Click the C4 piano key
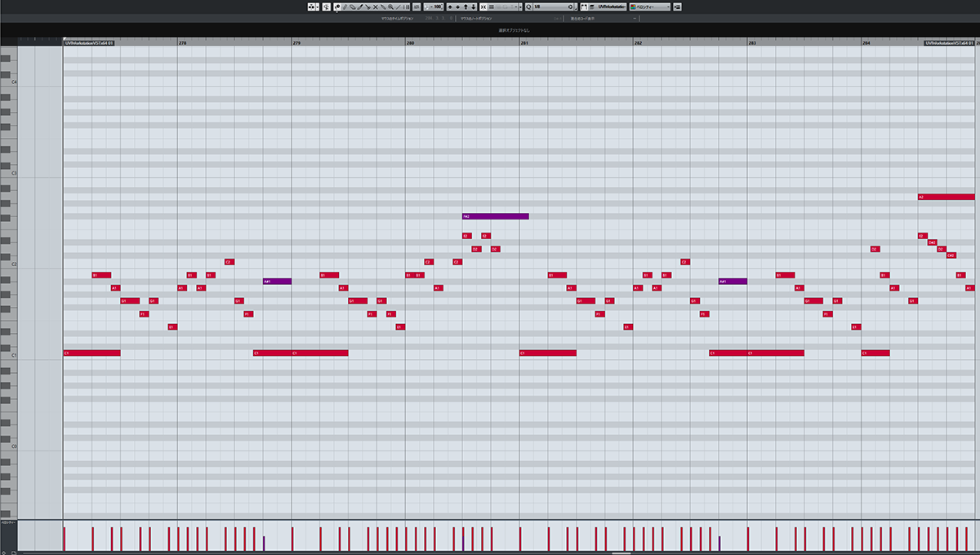Screen dimensions: 980x555 8,82
